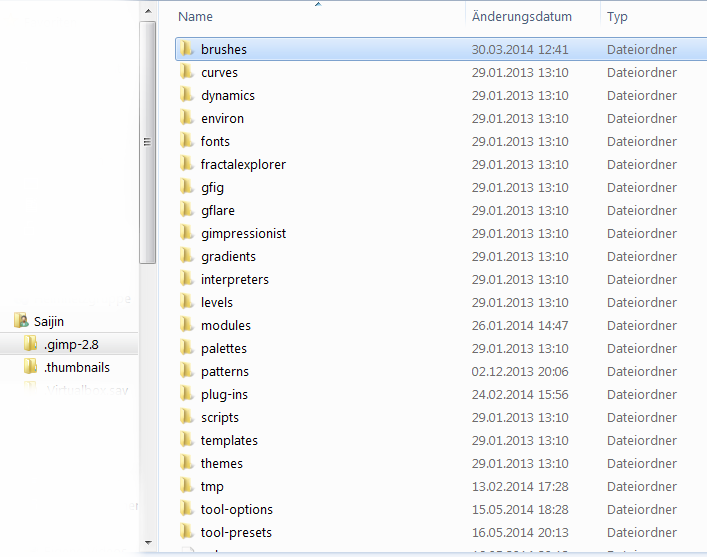The image size is (707, 557).
Task: Select .gimp-2.8 in the navigation tree
Action: pyautogui.click(x=71, y=345)
